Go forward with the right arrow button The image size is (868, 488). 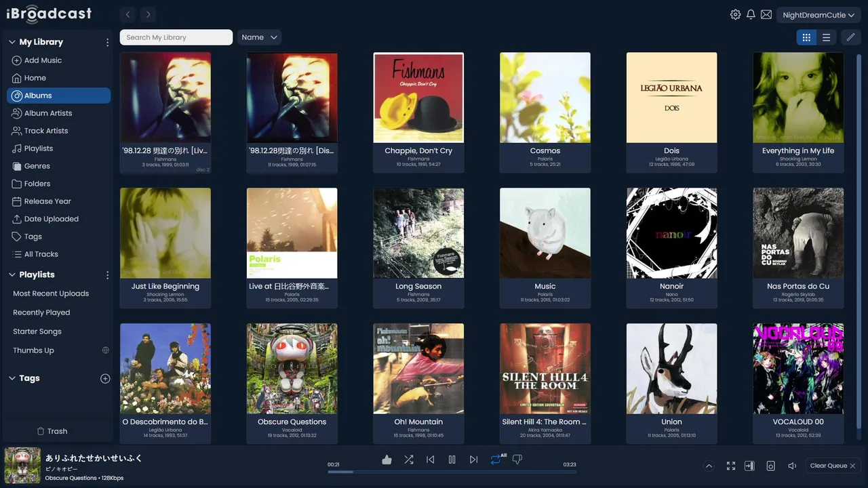click(149, 14)
